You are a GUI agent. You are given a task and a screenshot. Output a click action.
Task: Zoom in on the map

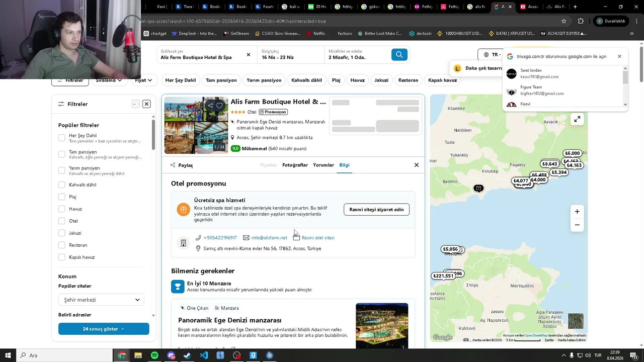[577, 212]
